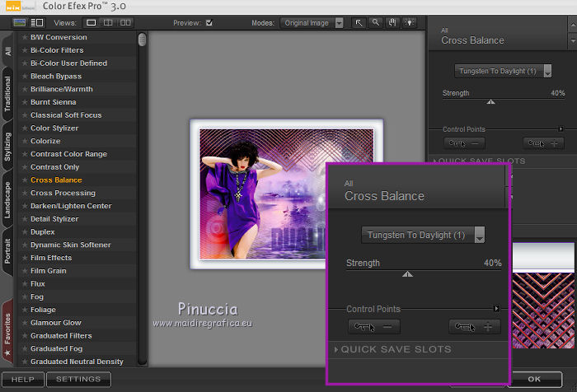Image resolution: width=577 pixels, height=392 pixels.
Task: Toggle favorite star for Cross Balance
Action: tap(24, 180)
